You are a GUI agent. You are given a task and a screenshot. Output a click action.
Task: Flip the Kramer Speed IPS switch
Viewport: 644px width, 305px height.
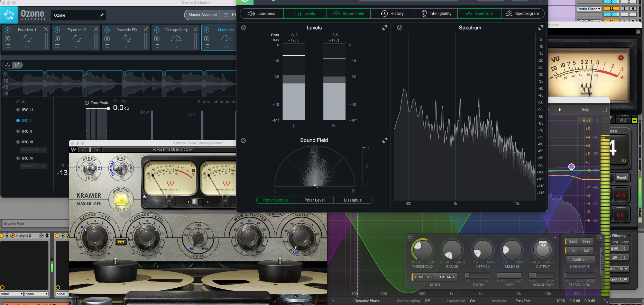(89, 169)
